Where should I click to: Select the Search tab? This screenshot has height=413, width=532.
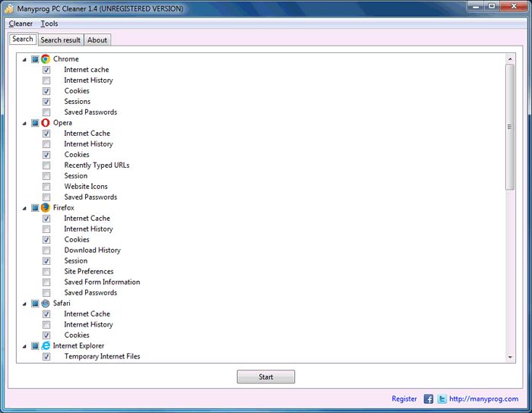[23, 39]
